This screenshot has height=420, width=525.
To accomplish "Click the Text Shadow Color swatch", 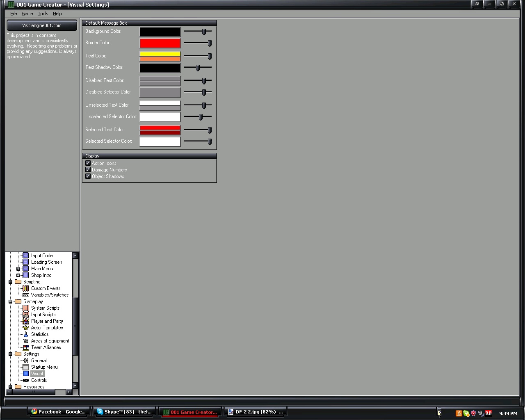I will click(160, 68).
